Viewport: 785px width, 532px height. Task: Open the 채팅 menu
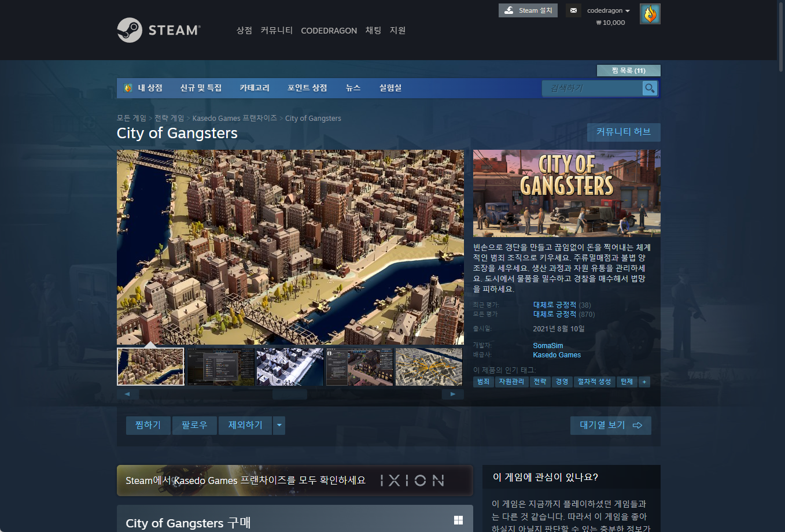(x=373, y=30)
